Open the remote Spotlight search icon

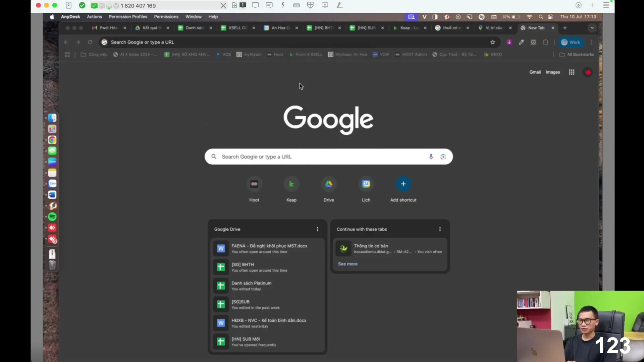click(x=541, y=17)
